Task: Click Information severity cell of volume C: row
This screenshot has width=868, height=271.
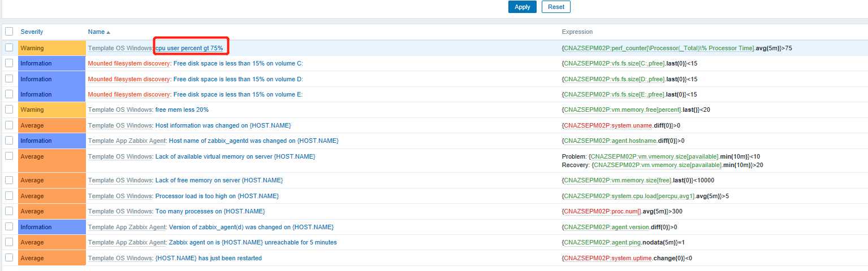Action: pyautogui.click(x=51, y=63)
